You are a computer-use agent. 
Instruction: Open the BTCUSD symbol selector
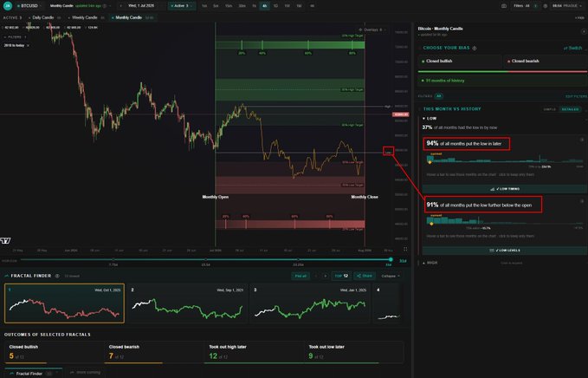pyautogui.click(x=29, y=6)
